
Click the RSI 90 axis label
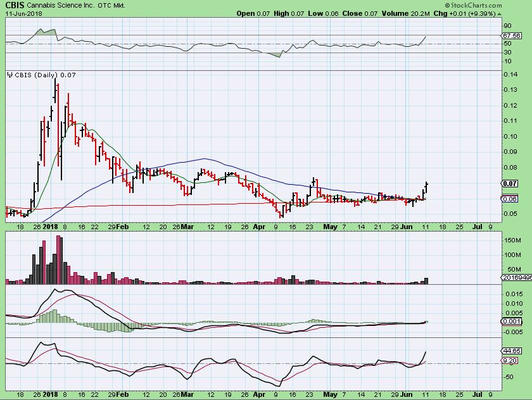pos(507,26)
